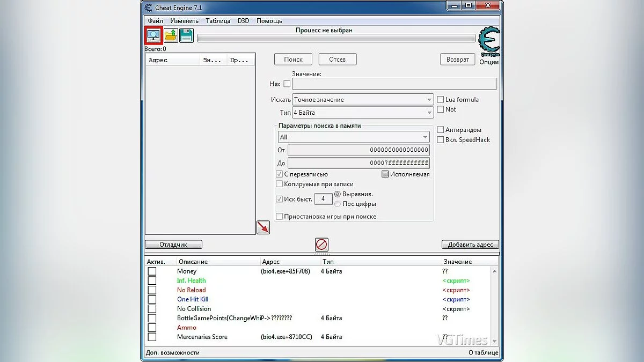Viewport: 644px width, 362px height.
Task: Save the table with the floppy disk icon
Action: tap(186, 35)
